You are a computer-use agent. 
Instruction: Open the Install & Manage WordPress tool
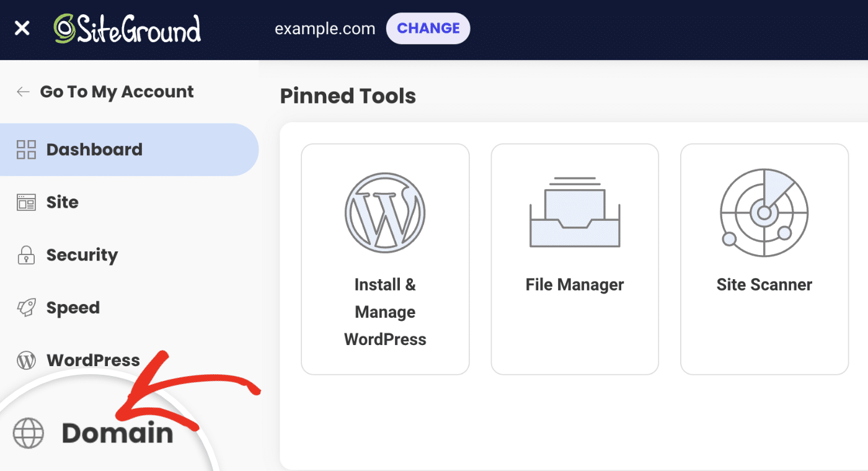pyautogui.click(x=384, y=259)
